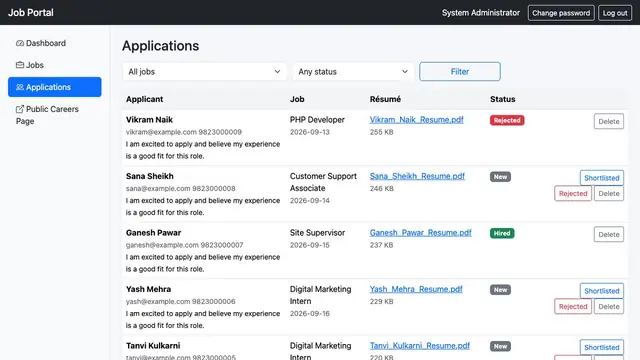Screen dimensions: 640x360
Task: Click the Dashboard gauge icon in sidebar
Action: tap(20, 43)
